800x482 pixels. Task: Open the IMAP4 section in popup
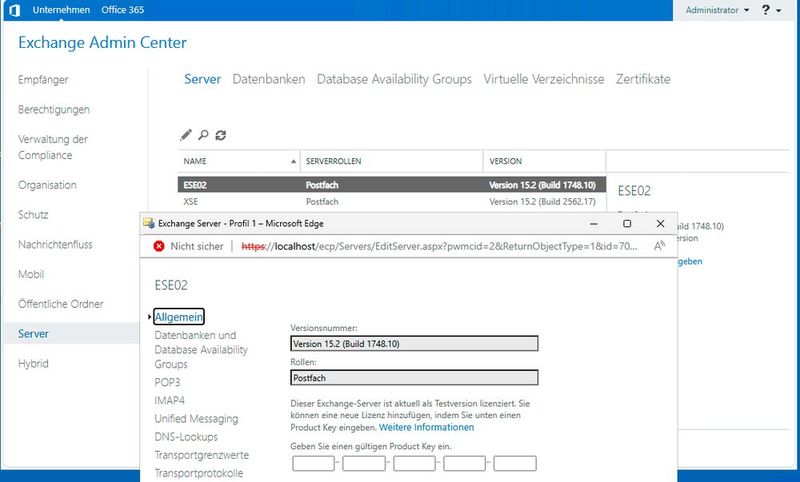(x=169, y=400)
